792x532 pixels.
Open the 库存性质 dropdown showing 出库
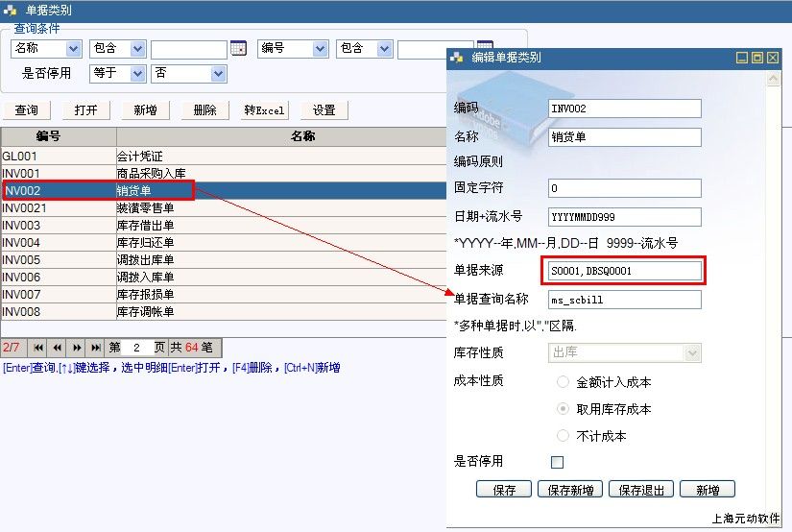coord(693,353)
